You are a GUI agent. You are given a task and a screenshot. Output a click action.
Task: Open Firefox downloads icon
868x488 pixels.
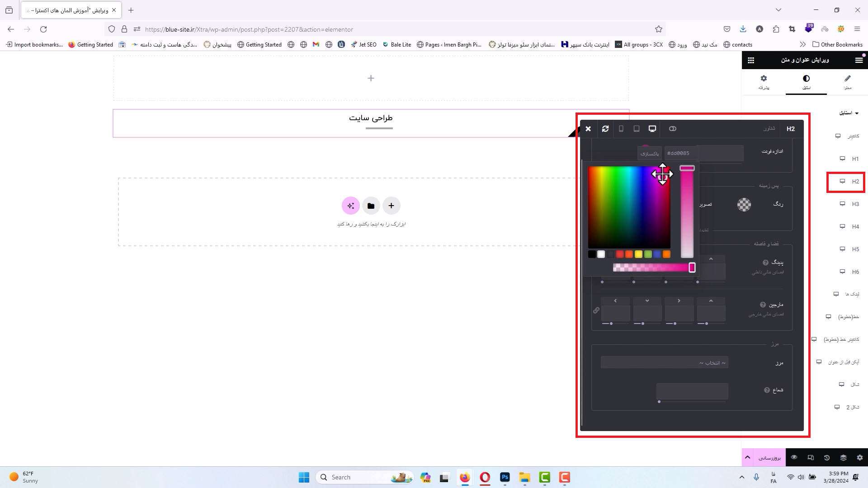743,29
